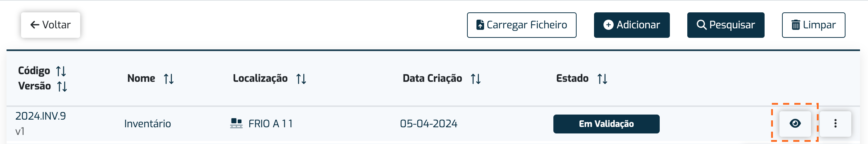Click the Em Validação status badge
This screenshot has height=144, width=868.
tap(606, 124)
